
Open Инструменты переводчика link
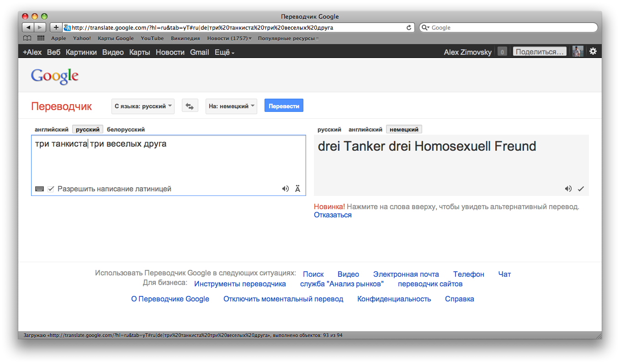240,284
